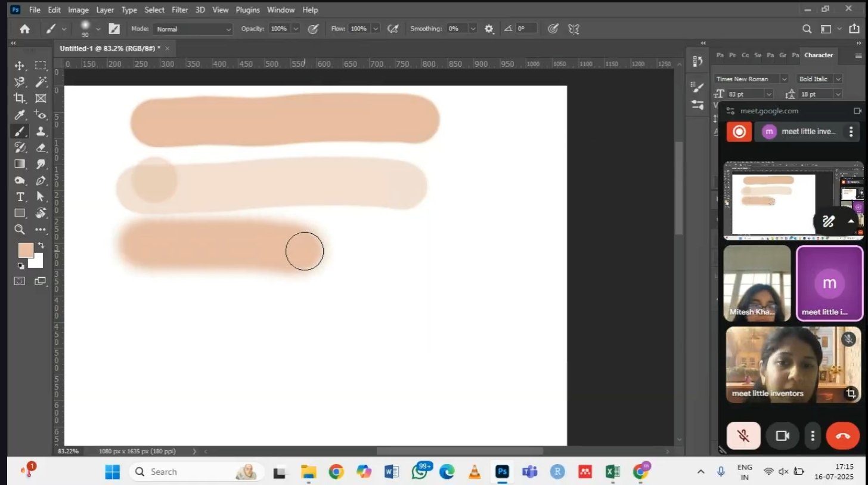Select the Clone Stamp tool
The width and height of the screenshot is (868, 485).
41,131
